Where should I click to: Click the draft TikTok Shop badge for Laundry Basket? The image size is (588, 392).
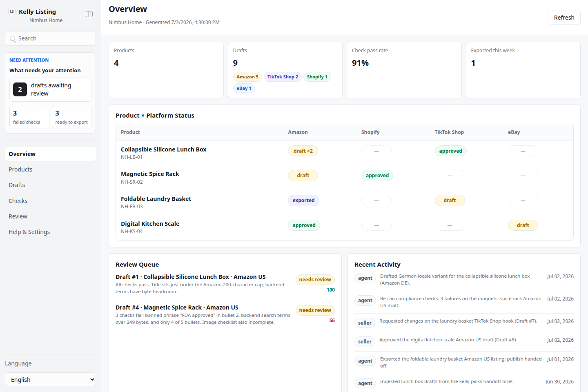(450, 200)
